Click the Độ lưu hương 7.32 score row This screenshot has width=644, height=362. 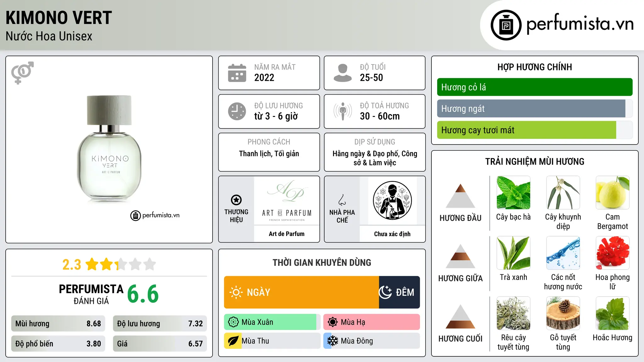(160, 324)
